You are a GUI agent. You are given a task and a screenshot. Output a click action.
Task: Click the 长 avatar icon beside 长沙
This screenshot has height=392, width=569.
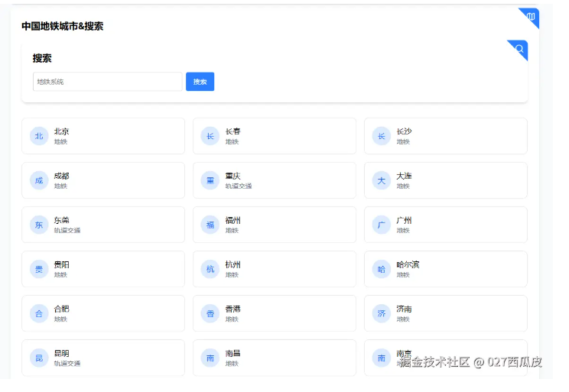pyautogui.click(x=382, y=136)
